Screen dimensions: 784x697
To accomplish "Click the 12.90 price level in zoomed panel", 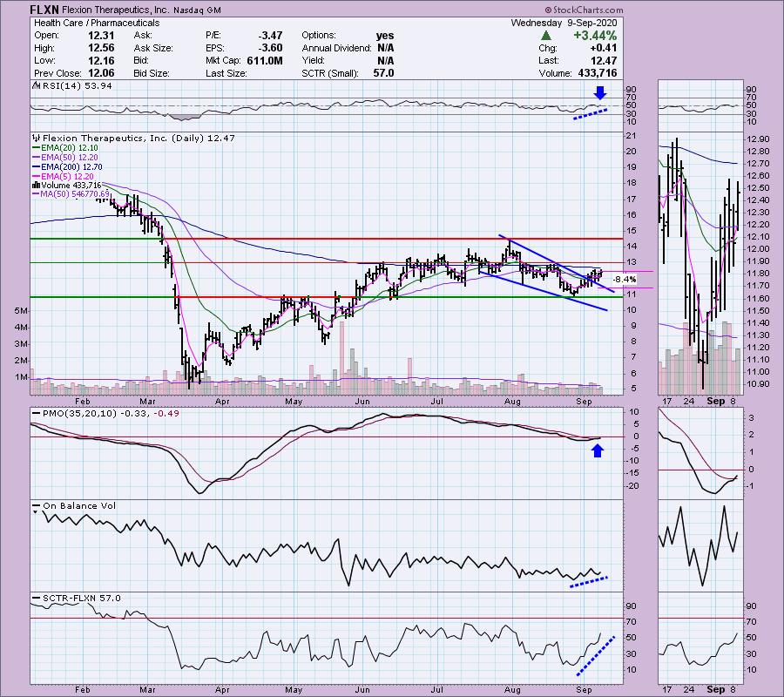I will (x=758, y=139).
